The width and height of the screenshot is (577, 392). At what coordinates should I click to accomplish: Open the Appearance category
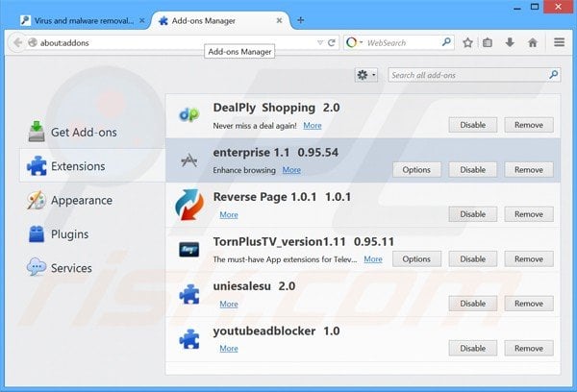(x=92, y=200)
